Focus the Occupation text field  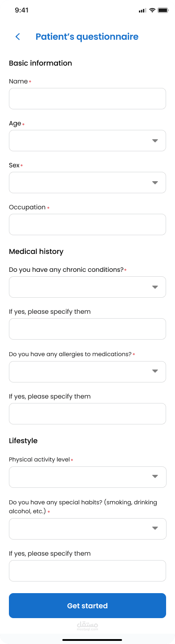coord(87,224)
